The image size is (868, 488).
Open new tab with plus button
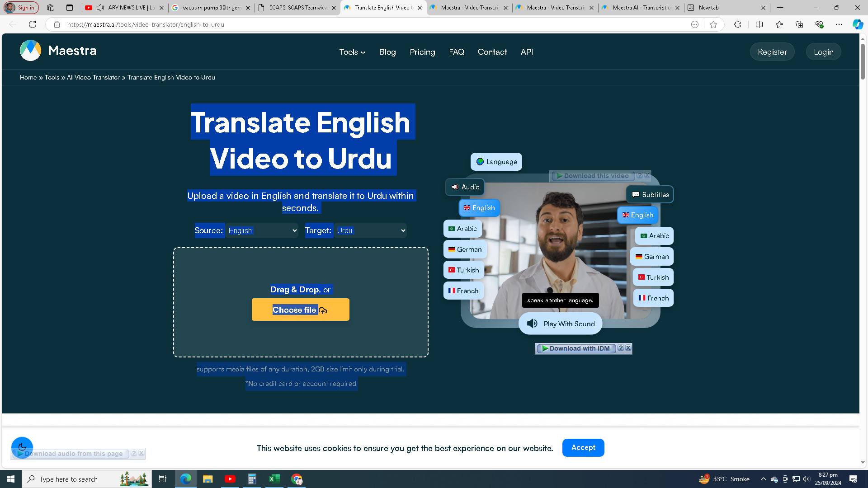(x=780, y=8)
